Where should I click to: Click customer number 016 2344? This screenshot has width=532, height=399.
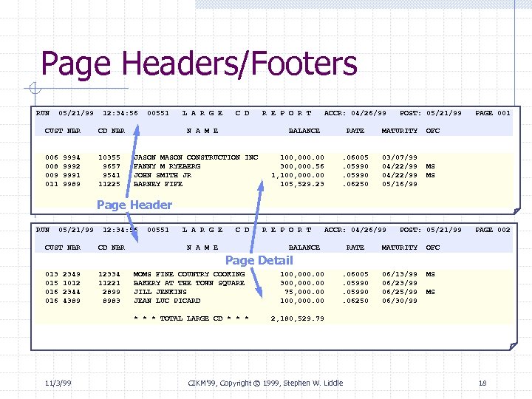click(x=63, y=292)
